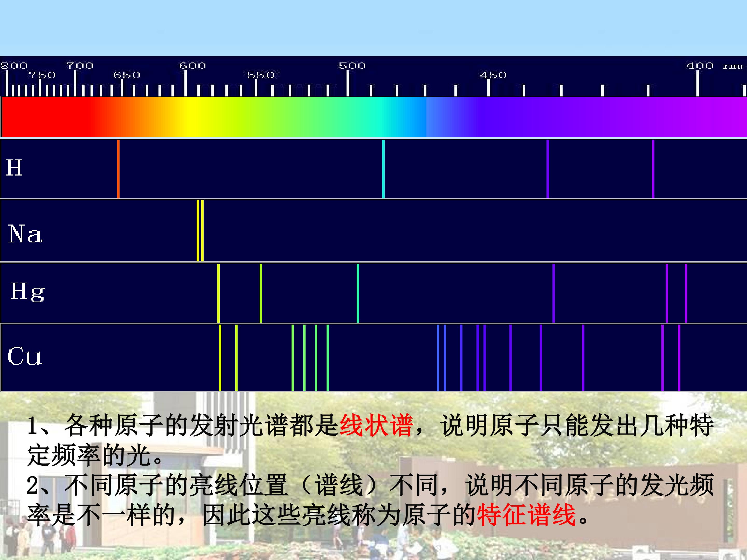Click the 600 scale label
Screen dimensions: 747x560
192,66
